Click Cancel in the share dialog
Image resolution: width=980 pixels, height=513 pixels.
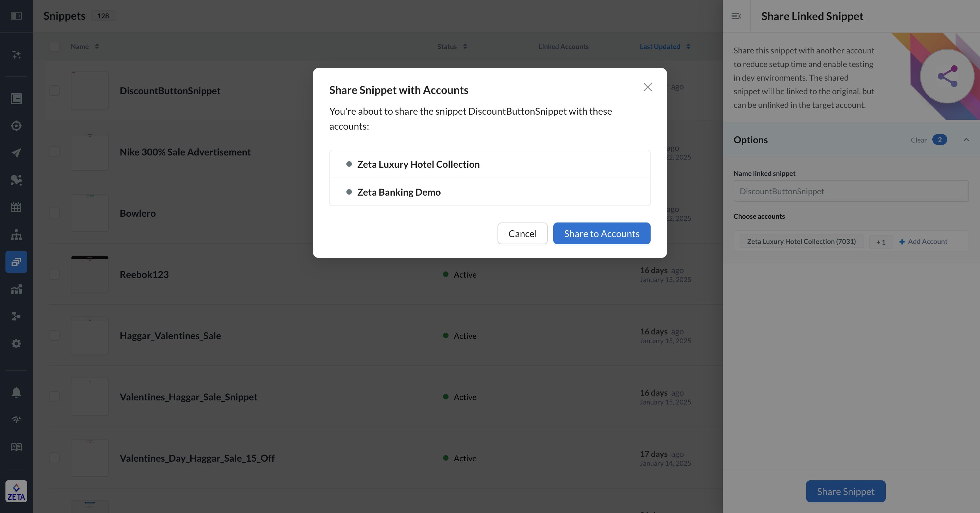522,233
